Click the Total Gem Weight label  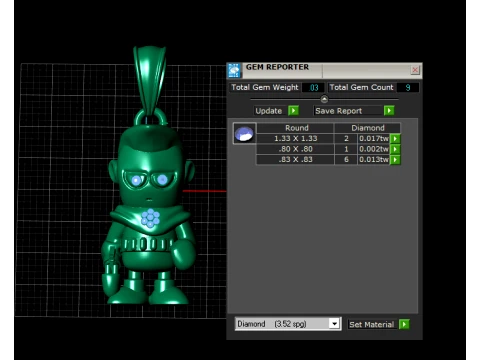(x=265, y=87)
